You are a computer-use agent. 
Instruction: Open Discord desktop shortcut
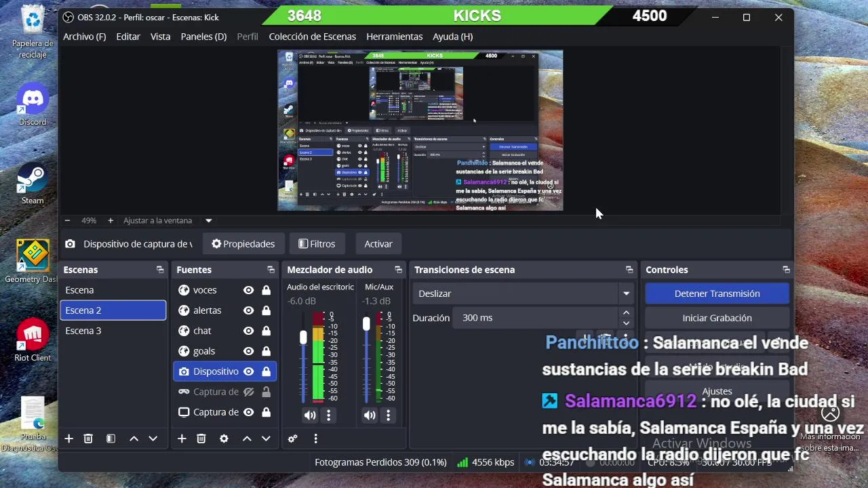click(x=33, y=105)
